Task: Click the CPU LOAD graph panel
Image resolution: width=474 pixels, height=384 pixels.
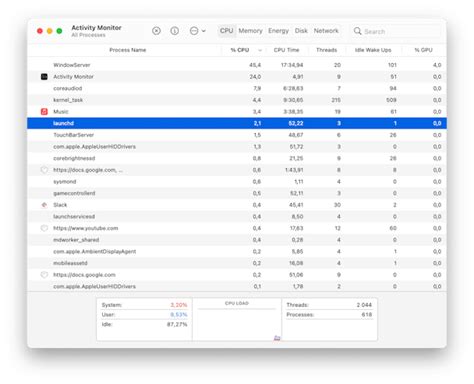Action: [x=237, y=319]
